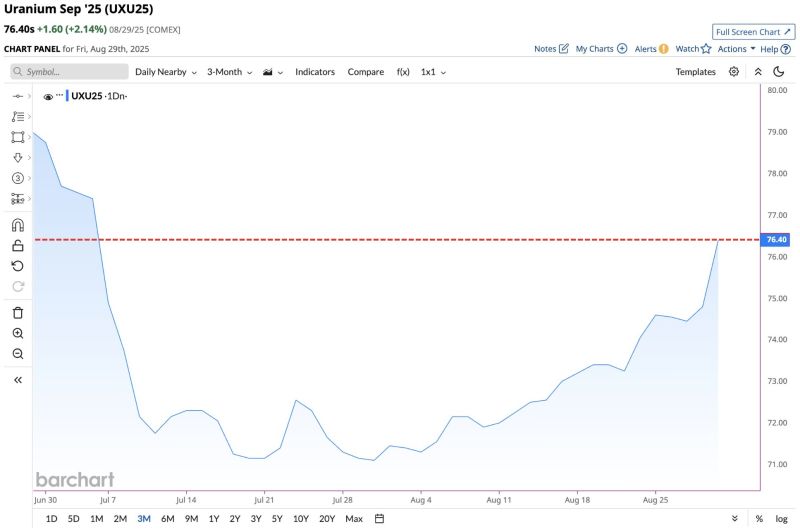
Task: Open chart settings gear
Action: [734, 71]
